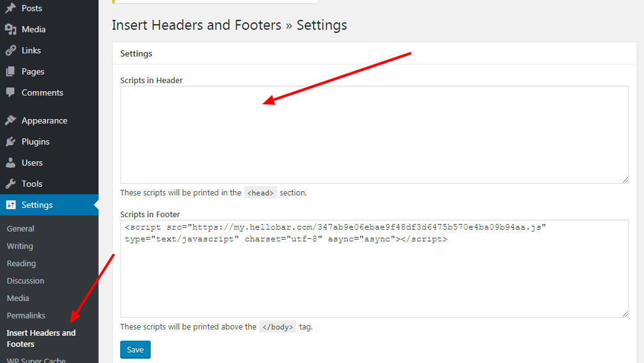Click inside the Scripts in Header textarea
Viewport: 644px width, 363px height.
(374, 133)
